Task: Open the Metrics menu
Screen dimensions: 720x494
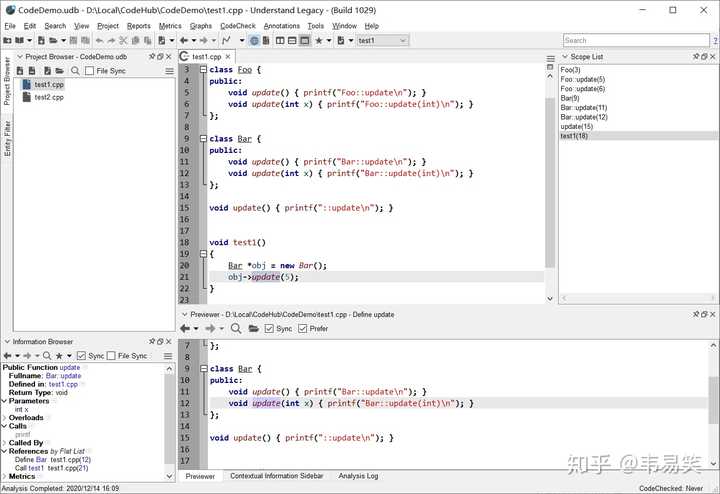Action: (170, 26)
